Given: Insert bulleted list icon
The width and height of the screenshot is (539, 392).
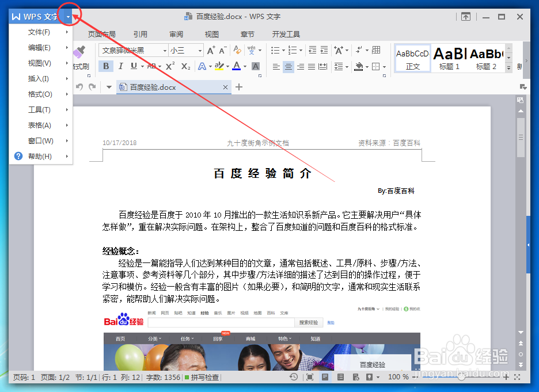Looking at the screenshot, I should click(x=275, y=51).
